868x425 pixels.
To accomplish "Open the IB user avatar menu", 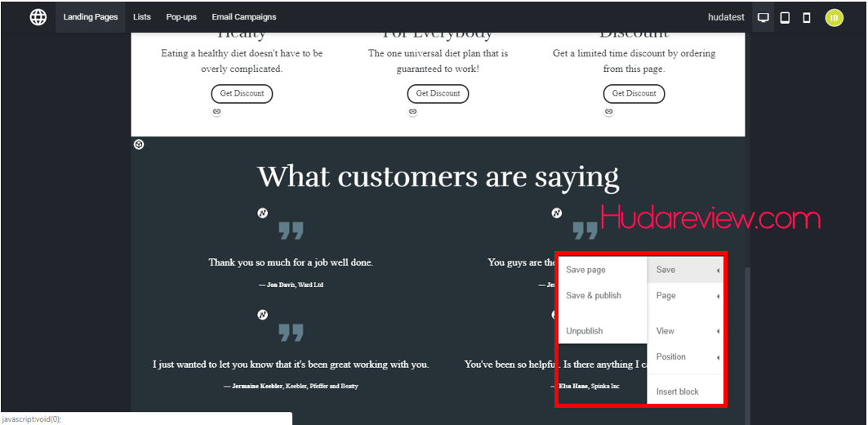I will coord(834,17).
